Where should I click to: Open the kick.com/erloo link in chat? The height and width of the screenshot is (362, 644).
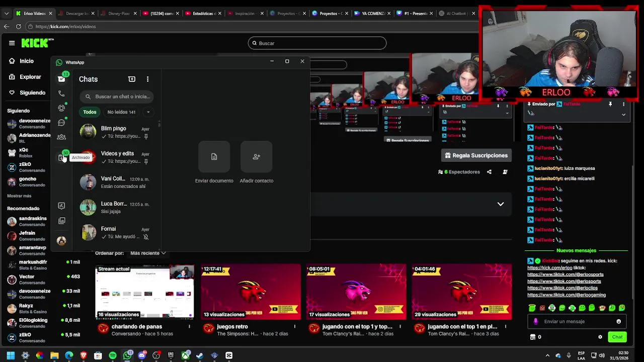point(550,268)
